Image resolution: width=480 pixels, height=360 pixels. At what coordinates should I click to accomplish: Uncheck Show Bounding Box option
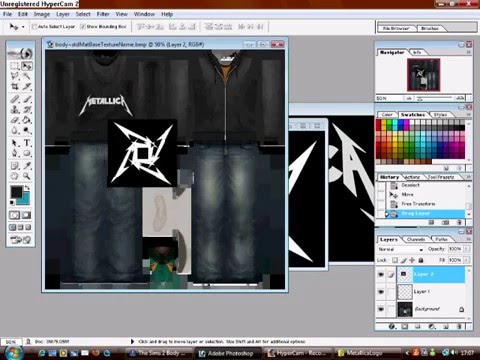(x=83, y=27)
